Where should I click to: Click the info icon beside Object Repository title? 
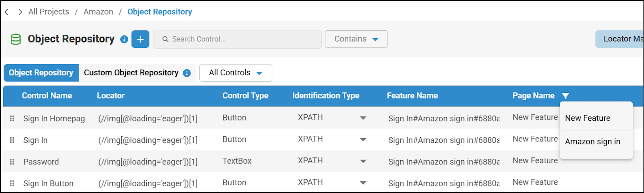(x=124, y=39)
